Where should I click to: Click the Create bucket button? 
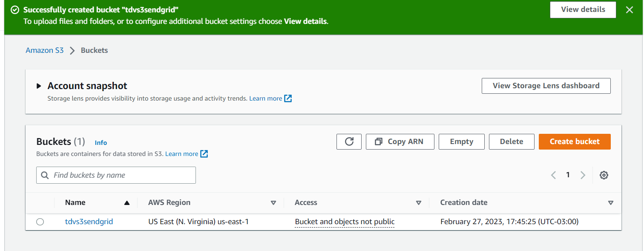click(x=575, y=141)
